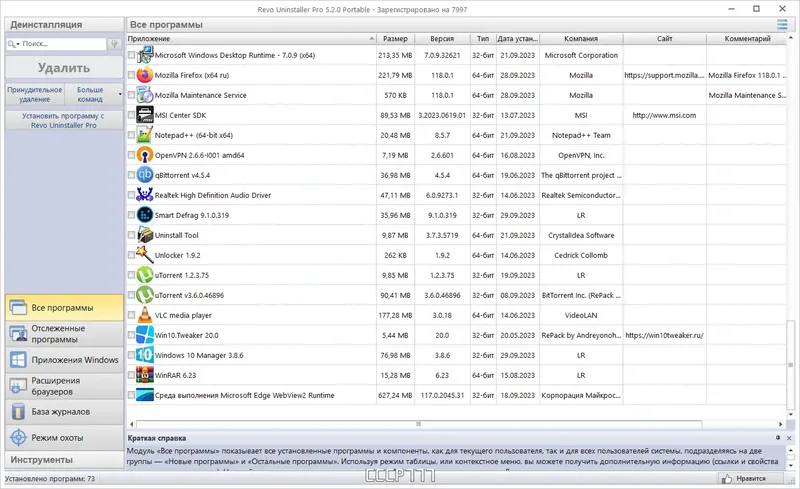Sort by Дата установки column header
The image size is (800, 489).
click(518, 39)
